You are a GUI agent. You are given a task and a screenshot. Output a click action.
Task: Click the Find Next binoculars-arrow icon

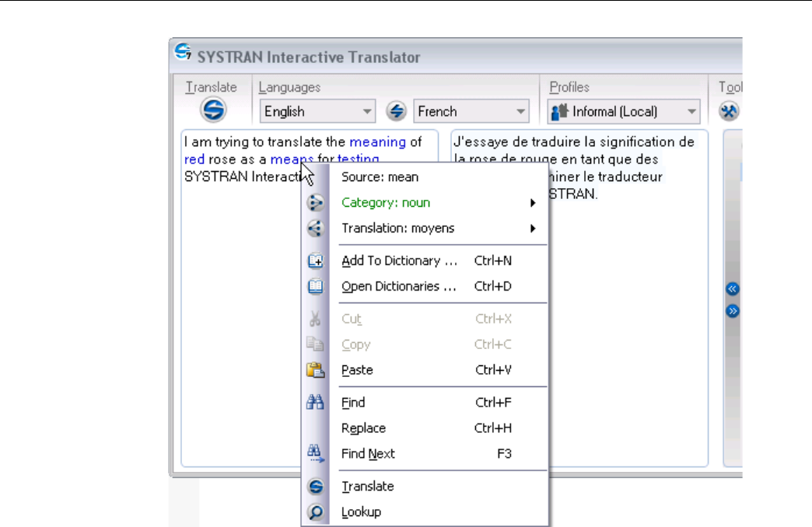tap(315, 453)
